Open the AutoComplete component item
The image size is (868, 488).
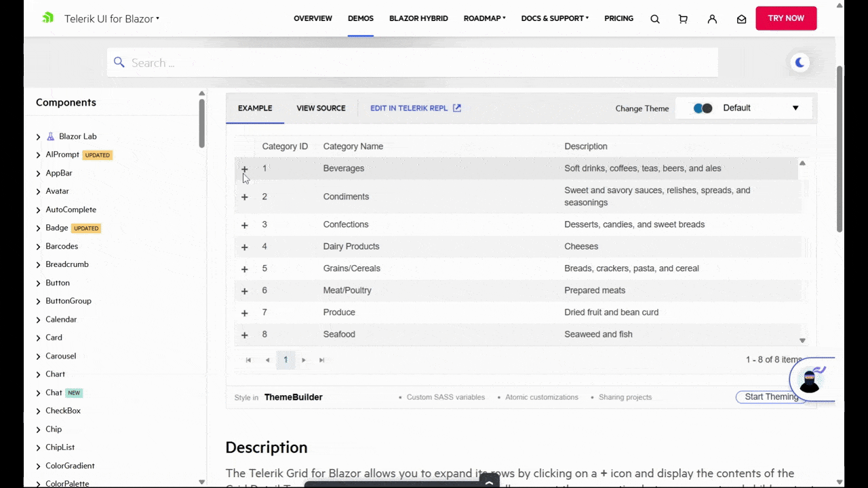coord(71,209)
